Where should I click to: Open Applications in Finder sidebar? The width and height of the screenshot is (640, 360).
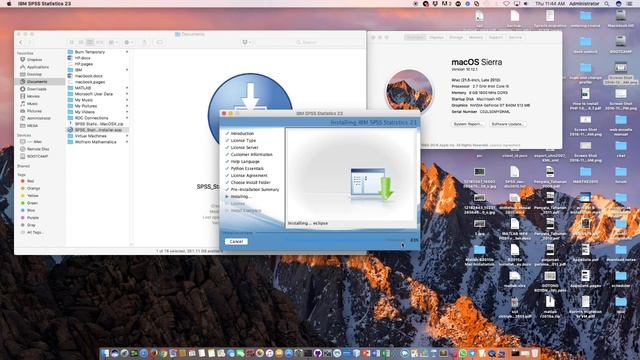(38, 67)
